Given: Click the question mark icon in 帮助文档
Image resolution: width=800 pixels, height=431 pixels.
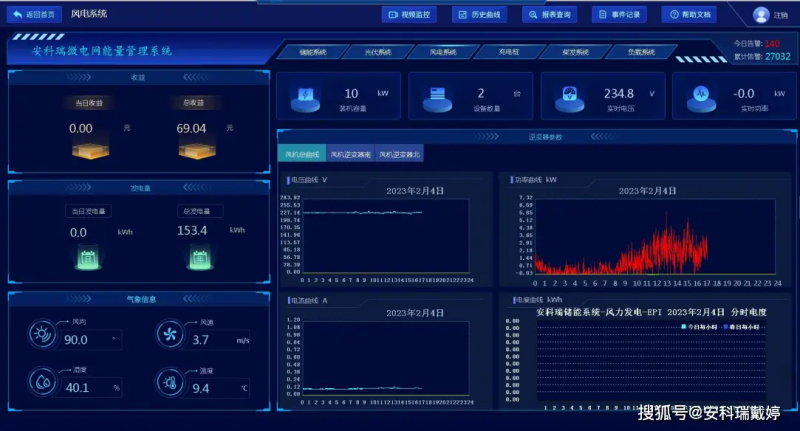Looking at the screenshot, I should pyautogui.click(x=674, y=15).
